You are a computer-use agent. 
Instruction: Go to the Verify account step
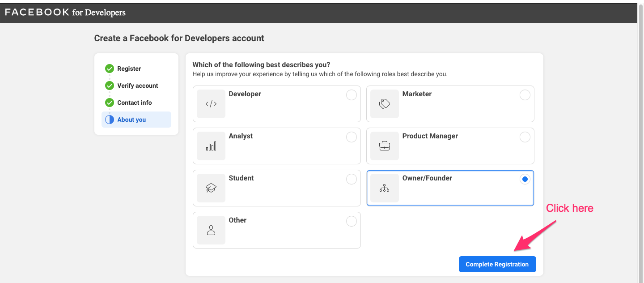(136, 86)
